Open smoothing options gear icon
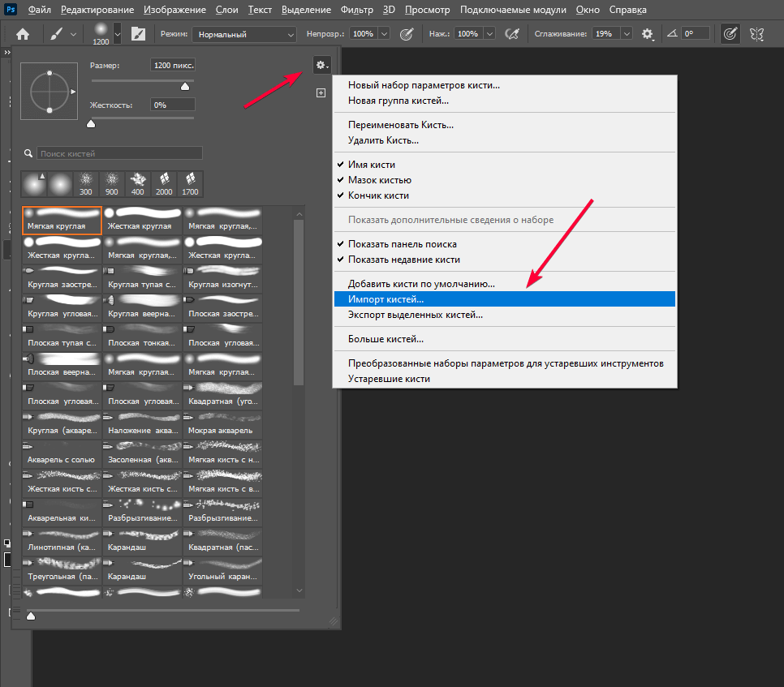The width and height of the screenshot is (784, 687). coord(648,34)
